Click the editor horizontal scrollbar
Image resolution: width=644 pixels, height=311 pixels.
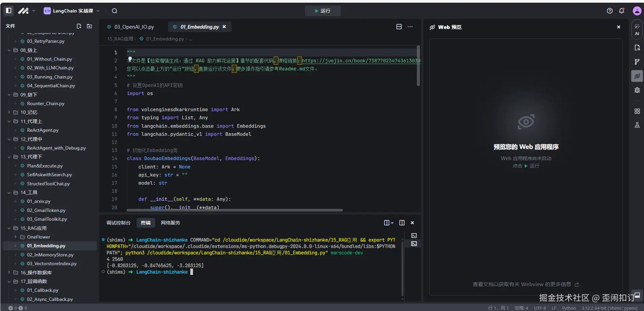[x=234, y=210]
